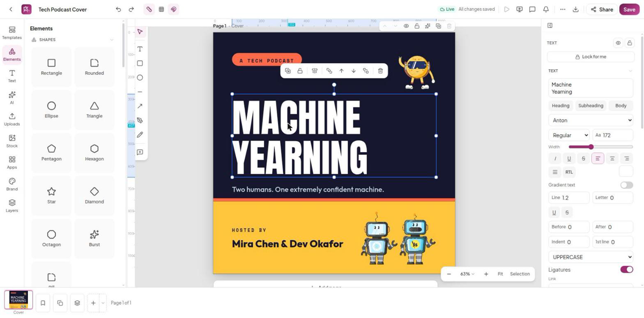Image resolution: width=644 pixels, height=318 pixels.
Task: Toggle italic formatting
Action: (x=555, y=159)
